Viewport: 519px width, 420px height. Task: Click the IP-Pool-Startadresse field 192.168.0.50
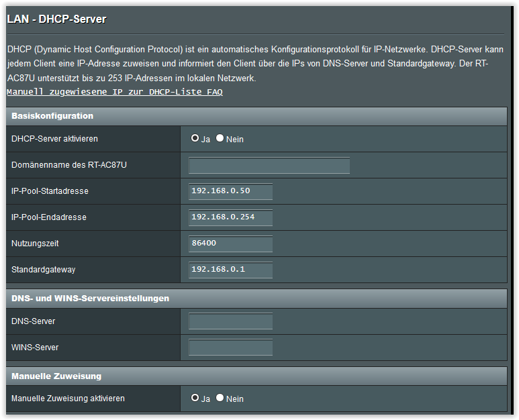point(230,191)
